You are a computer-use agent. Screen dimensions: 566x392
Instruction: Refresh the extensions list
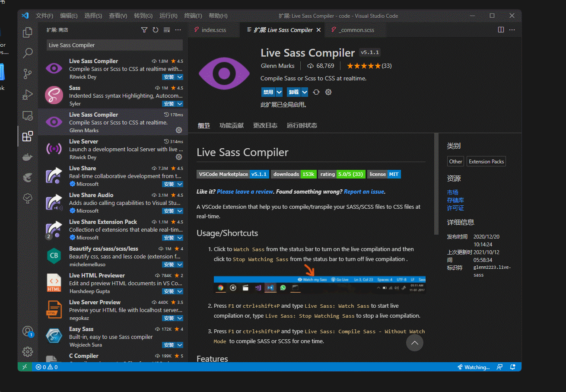point(156,30)
